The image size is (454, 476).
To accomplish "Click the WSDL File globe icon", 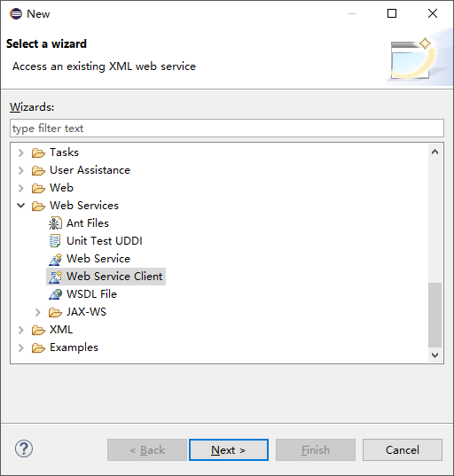I will tap(55, 294).
